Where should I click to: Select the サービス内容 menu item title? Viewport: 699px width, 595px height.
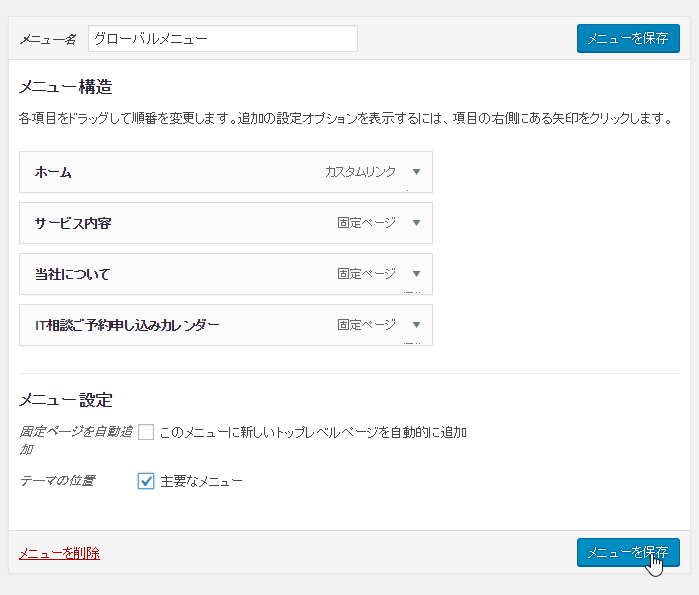[73, 223]
